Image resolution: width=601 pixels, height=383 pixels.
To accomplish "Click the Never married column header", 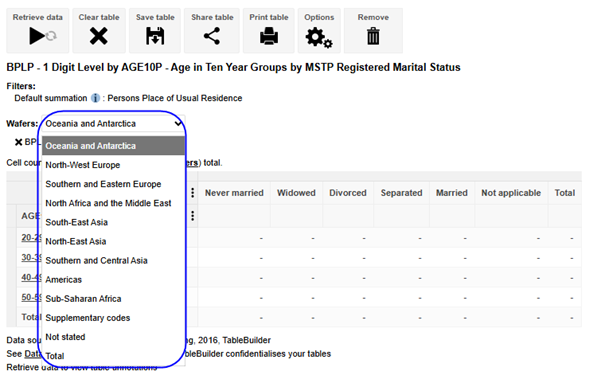I will click(x=234, y=193).
